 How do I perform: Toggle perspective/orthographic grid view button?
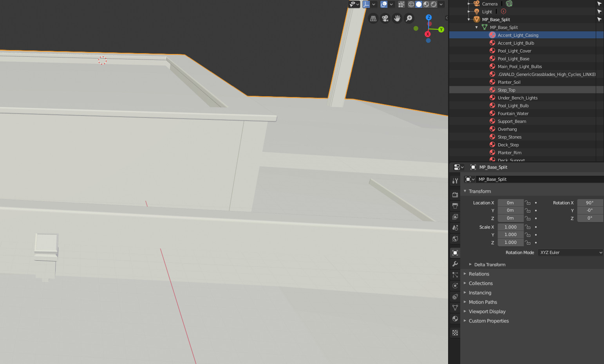(373, 18)
